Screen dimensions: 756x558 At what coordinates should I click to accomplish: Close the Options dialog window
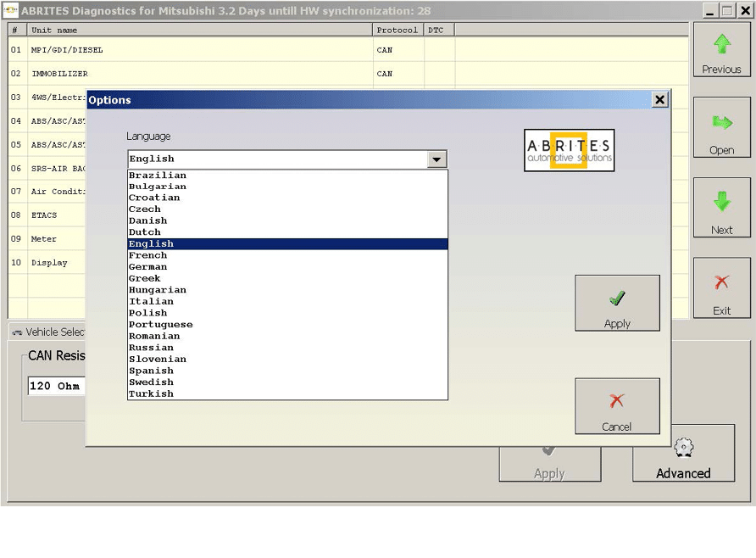click(x=659, y=100)
